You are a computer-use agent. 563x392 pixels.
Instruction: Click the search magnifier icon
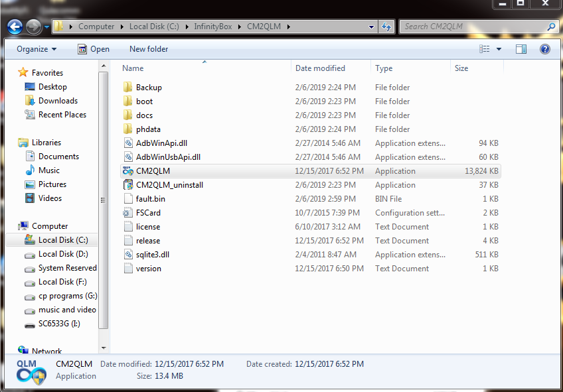click(x=552, y=27)
